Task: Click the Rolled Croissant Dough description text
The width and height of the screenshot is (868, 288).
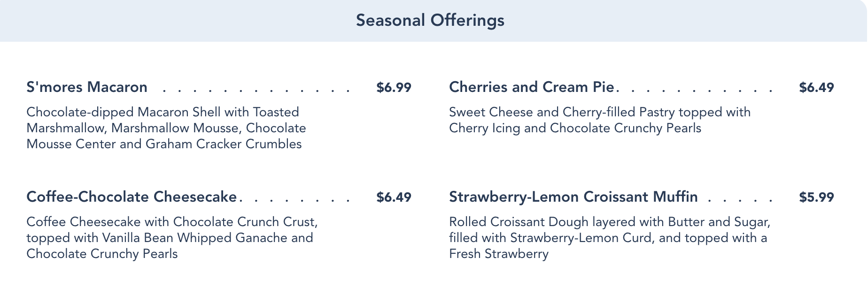Action: [609, 238]
